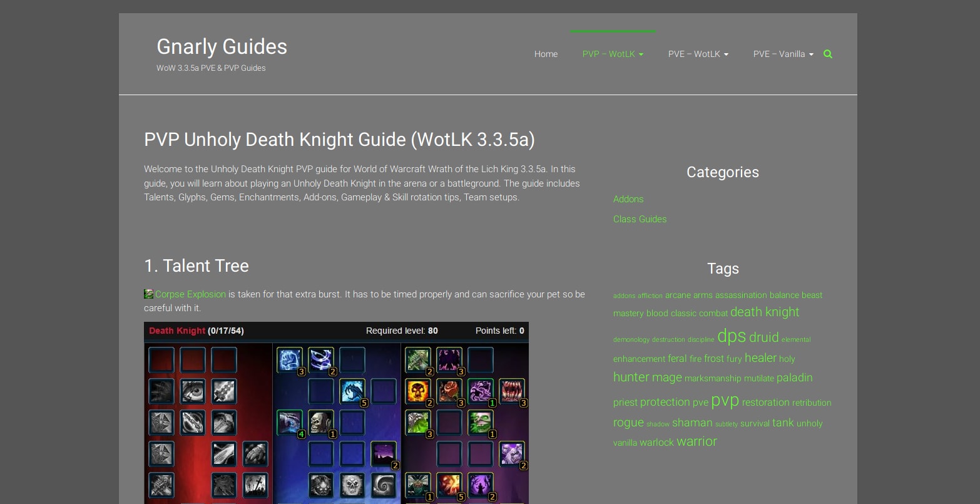Click the 'paladin' tag

[794, 378]
